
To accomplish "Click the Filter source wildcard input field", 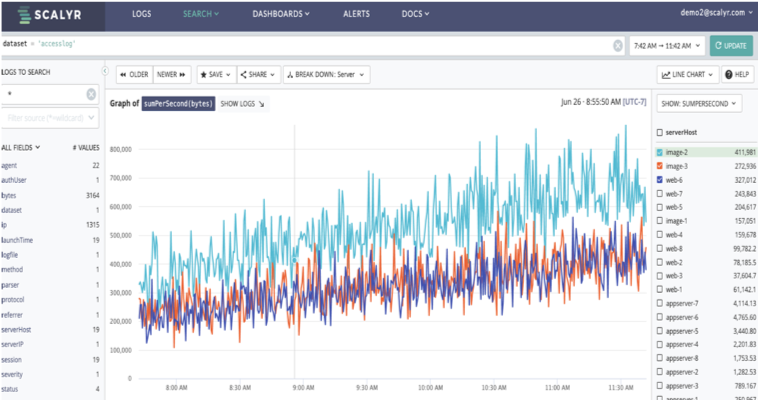I will (50, 118).
